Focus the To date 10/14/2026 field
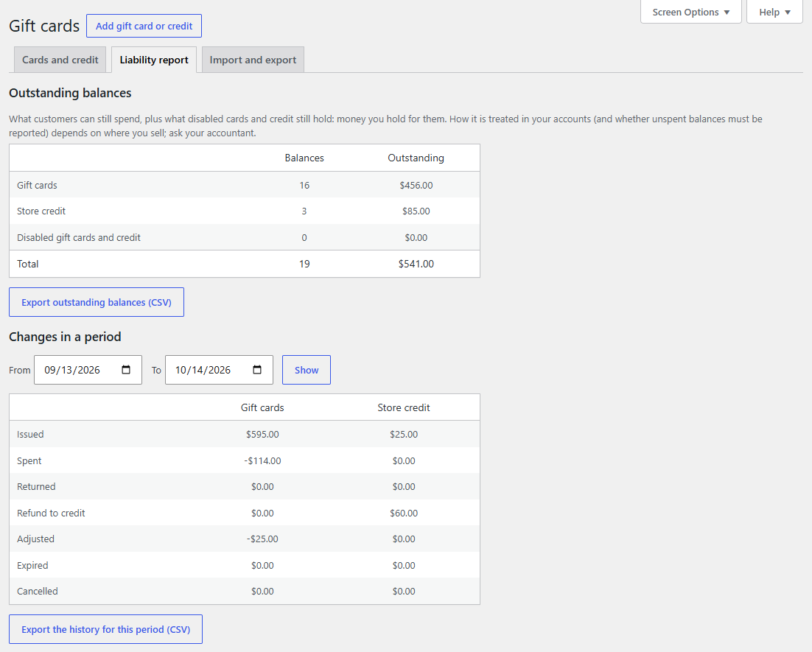The width and height of the screenshot is (812, 652). click(219, 370)
